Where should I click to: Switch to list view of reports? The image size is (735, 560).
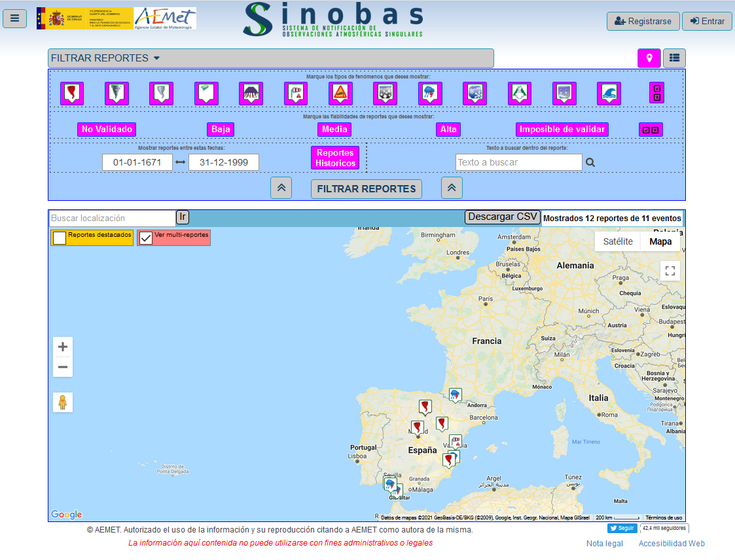tap(674, 58)
